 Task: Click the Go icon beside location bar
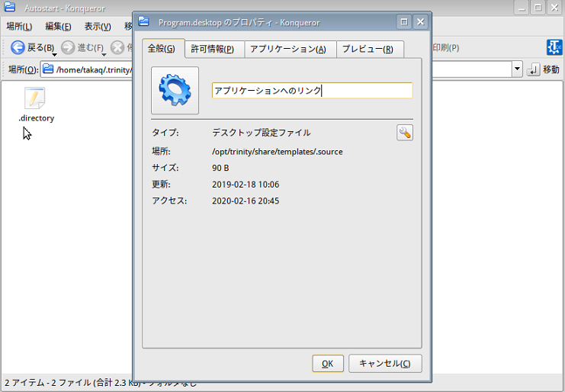pyautogui.click(x=533, y=69)
